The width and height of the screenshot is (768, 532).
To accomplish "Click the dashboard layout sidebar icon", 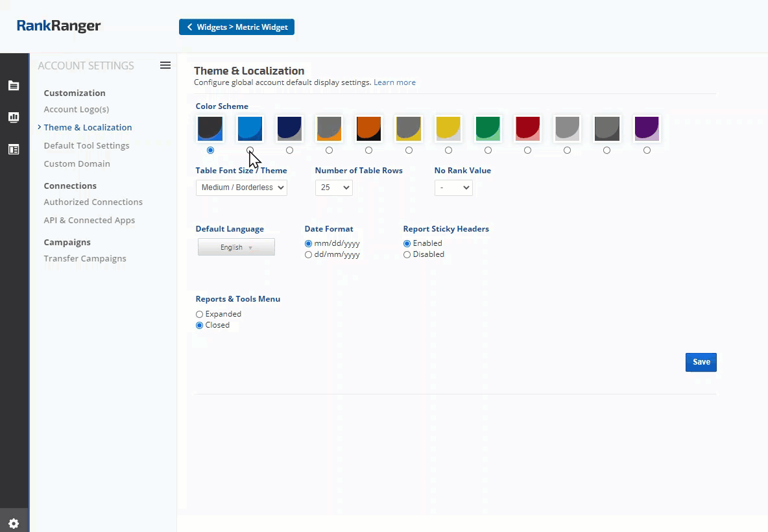I will click(x=14, y=149).
